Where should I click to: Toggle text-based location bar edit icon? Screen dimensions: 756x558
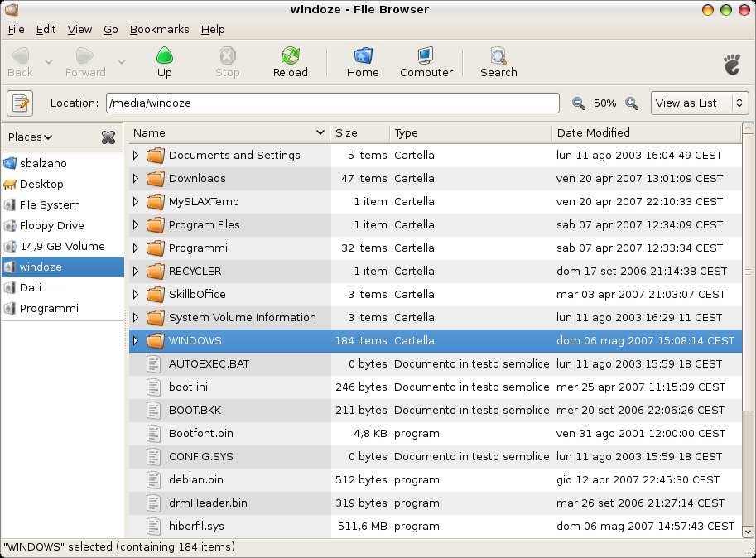tap(20, 103)
